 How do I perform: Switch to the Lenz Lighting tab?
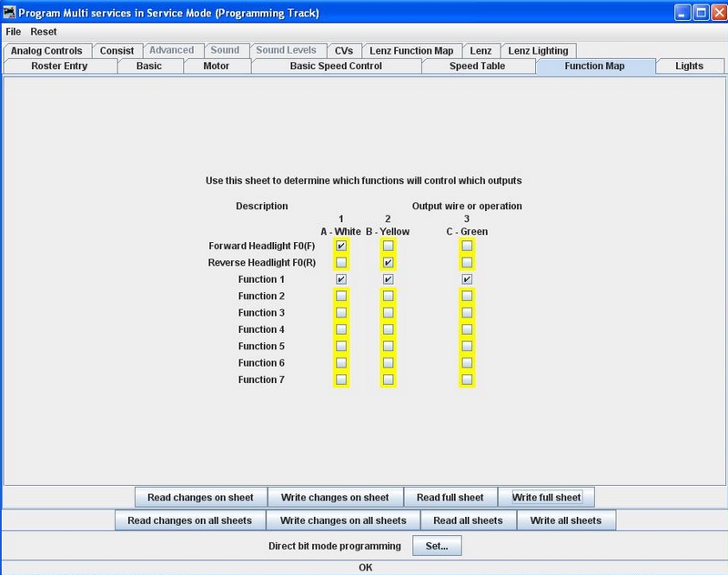click(538, 51)
